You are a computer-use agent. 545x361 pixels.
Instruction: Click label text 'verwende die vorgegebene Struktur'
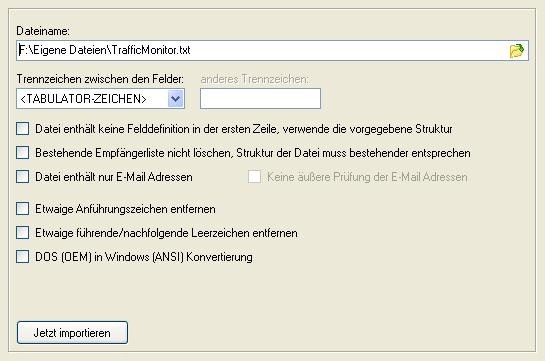coord(367,129)
